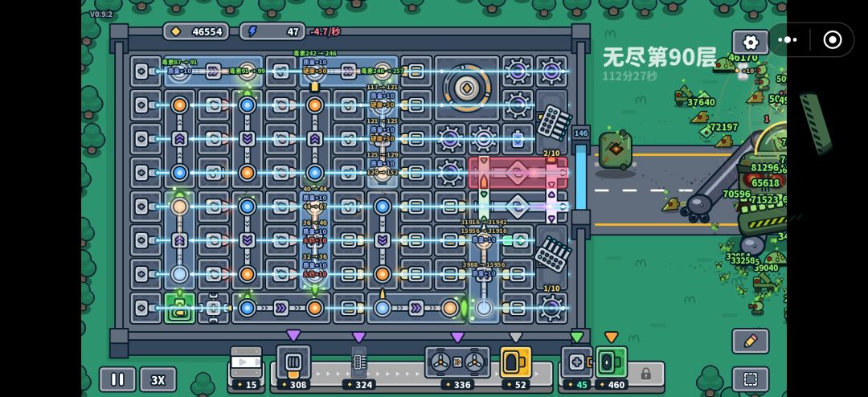
Task: Click the purple marker above the 324 module
Action: (x=359, y=337)
